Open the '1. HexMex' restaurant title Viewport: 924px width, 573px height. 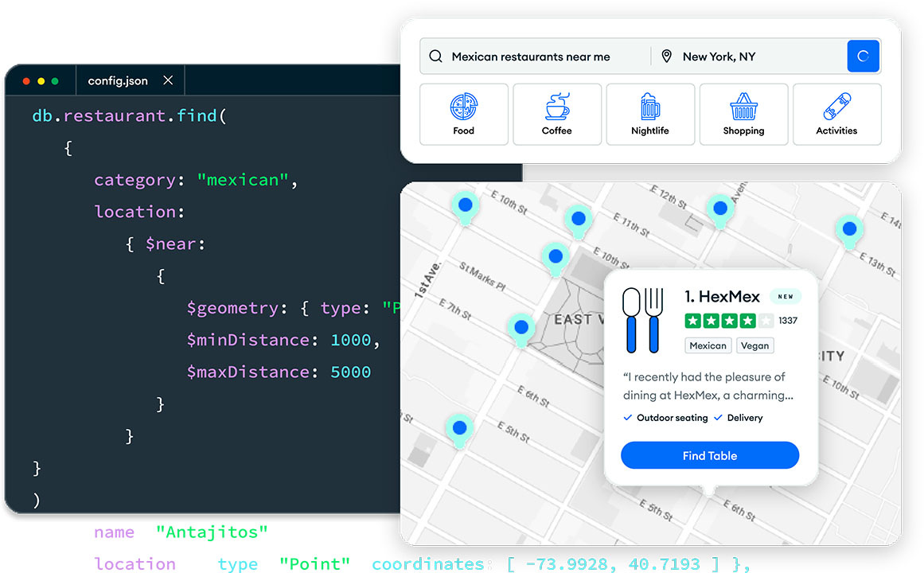tap(722, 296)
